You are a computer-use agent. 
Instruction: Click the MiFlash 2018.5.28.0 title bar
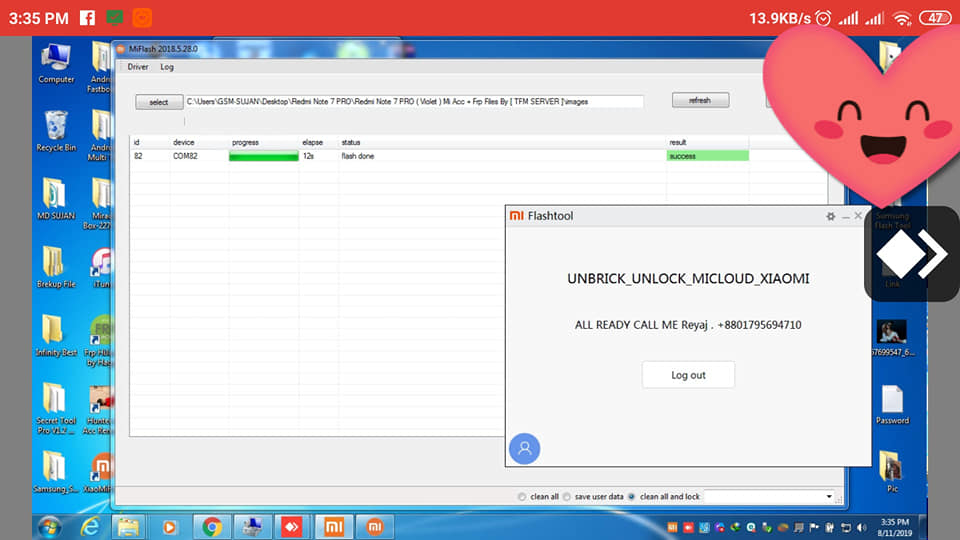(163, 49)
